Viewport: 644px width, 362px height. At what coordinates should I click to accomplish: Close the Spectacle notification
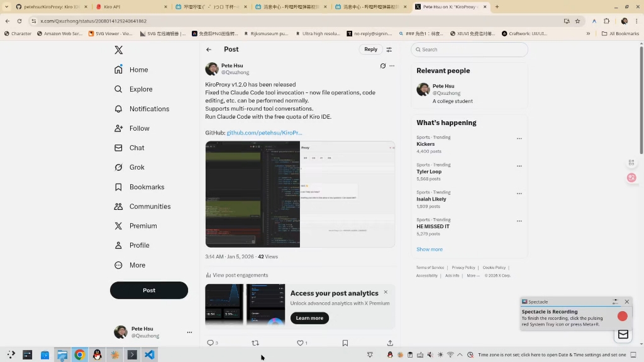coord(627,302)
